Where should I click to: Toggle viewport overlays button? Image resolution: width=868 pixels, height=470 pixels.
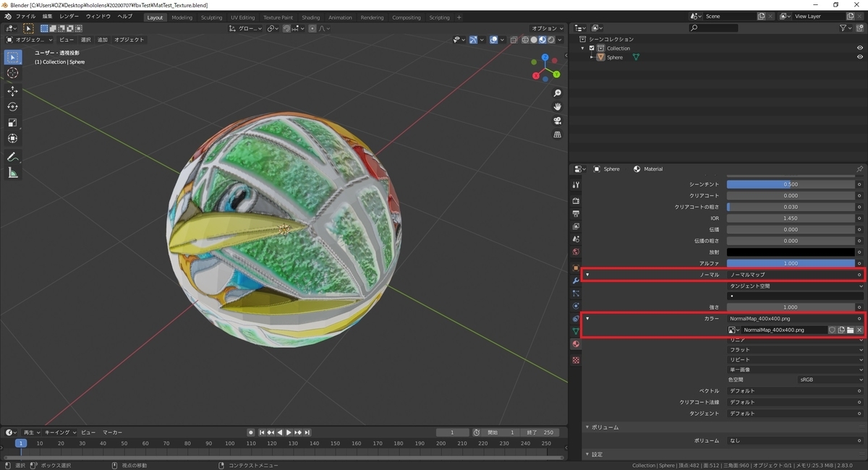pos(493,40)
